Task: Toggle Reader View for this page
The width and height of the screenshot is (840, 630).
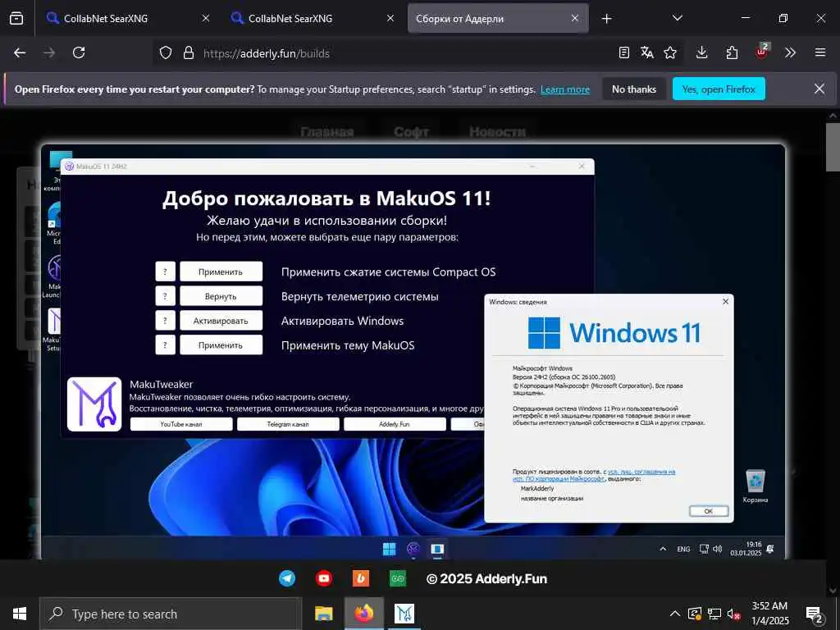Action: (623, 52)
